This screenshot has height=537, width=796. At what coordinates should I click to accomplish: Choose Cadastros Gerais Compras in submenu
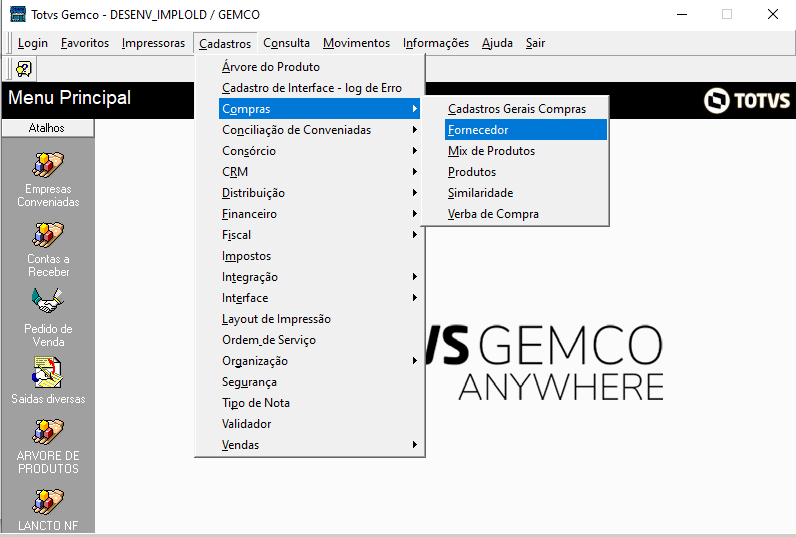pos(525,109)
